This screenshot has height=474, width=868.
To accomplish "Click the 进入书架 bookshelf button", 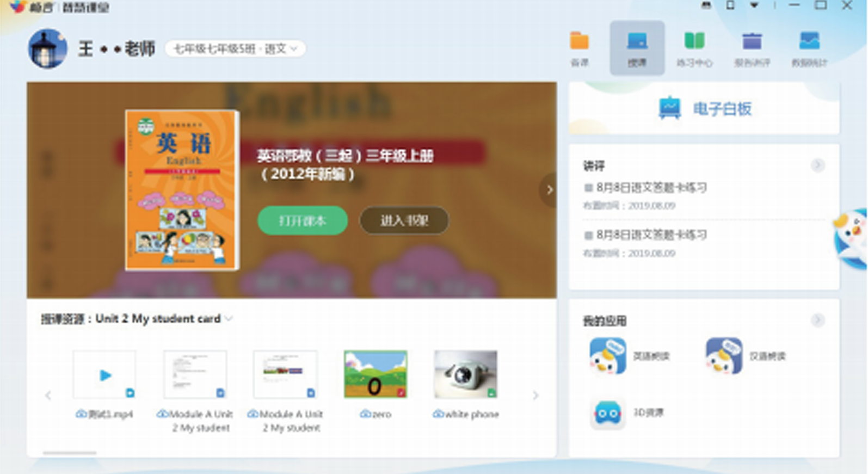I will (x=404, y=220).
